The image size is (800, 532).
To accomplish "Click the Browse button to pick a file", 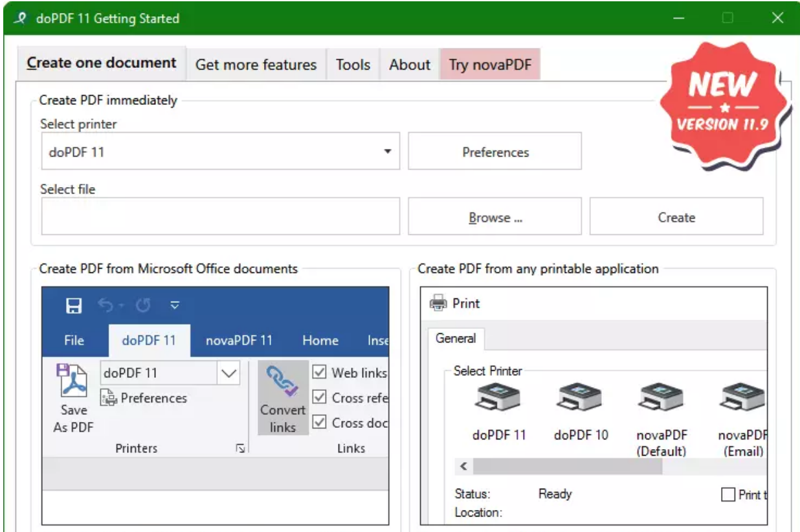I will (494, 217).
